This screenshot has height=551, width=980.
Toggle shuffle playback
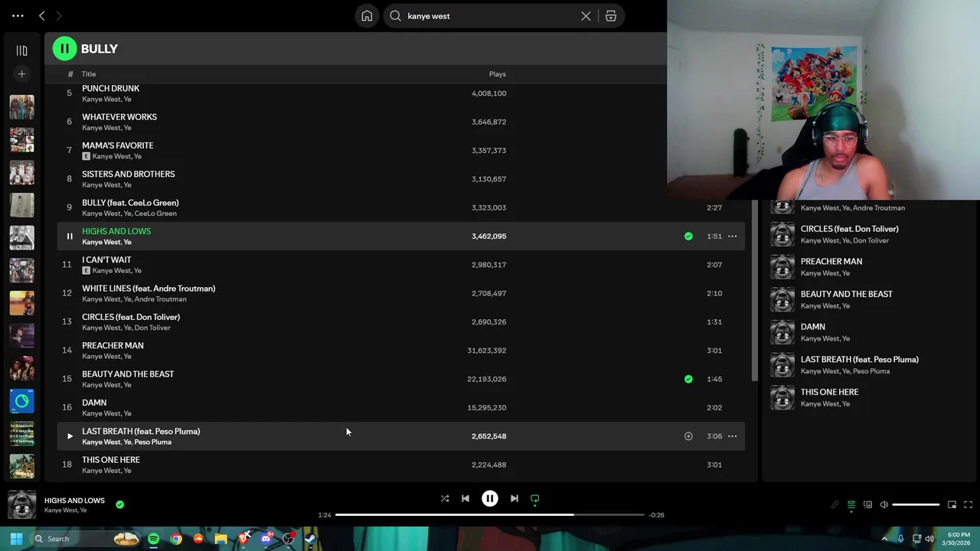point(445,498)
